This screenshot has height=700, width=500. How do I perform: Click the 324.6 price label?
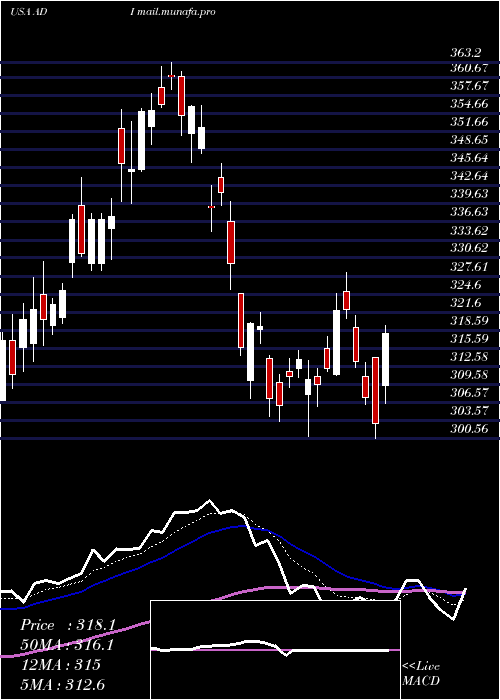pos(467,284)
